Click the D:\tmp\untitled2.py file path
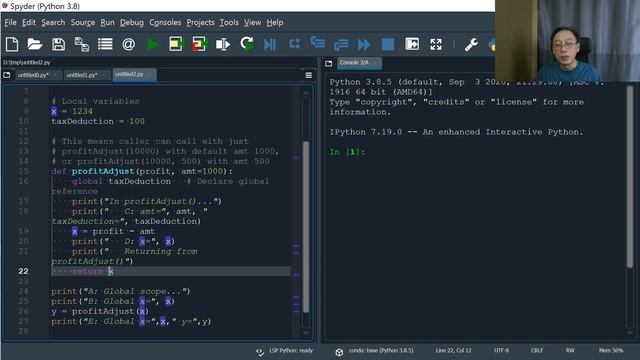The image size is (640, 360). pyautogui.click(x=27, y=62)
